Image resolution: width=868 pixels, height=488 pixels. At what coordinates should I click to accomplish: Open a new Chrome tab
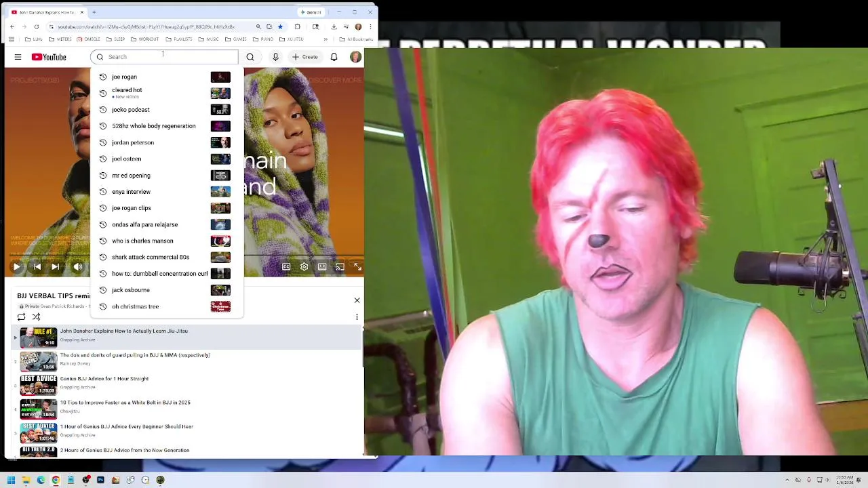pyautogui.click(x=94, y=12)
